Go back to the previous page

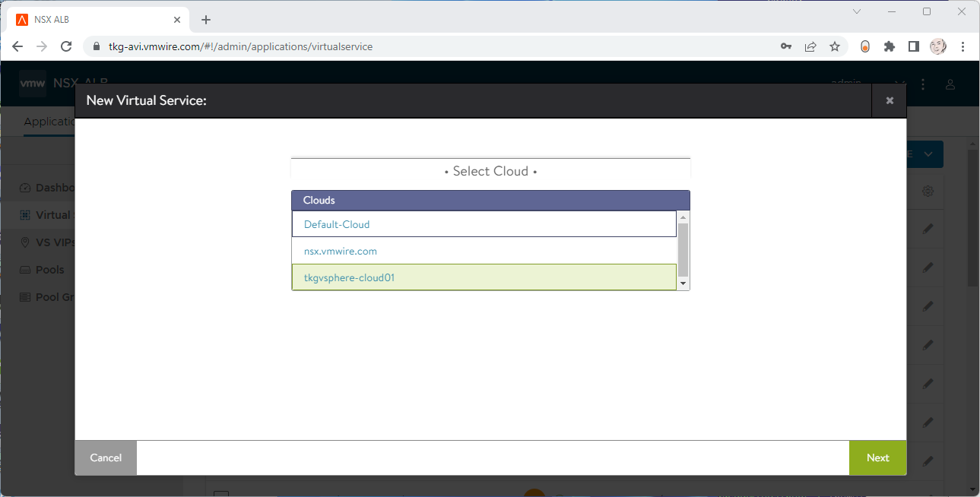(18, 46)
